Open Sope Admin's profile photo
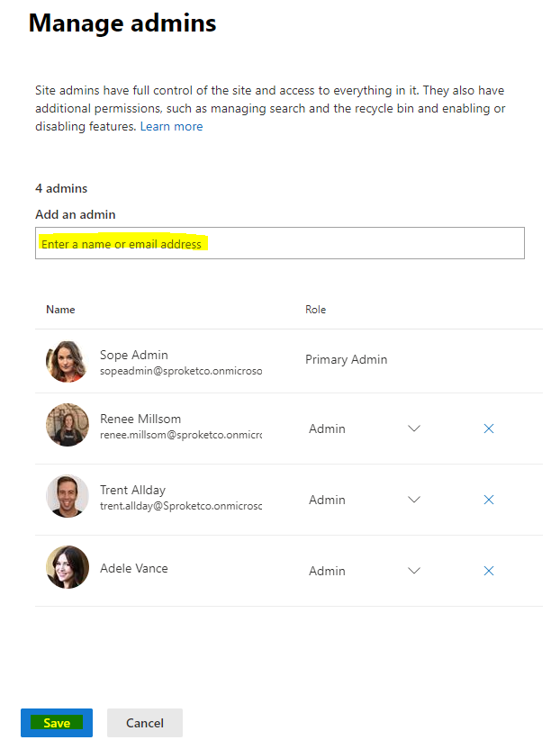Image resolution: width=560 pixels, height=749 pixels. (x=67, y=361)
